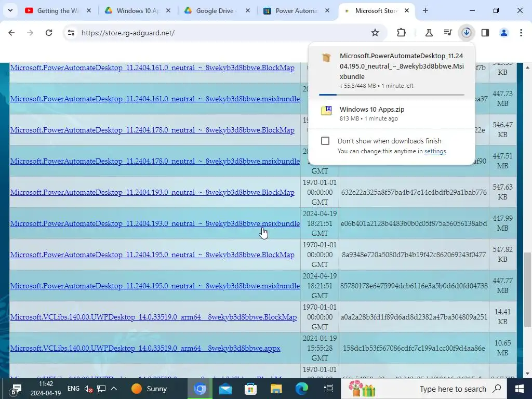Reload the current page

pyautogui.click(x=49, y=33)
